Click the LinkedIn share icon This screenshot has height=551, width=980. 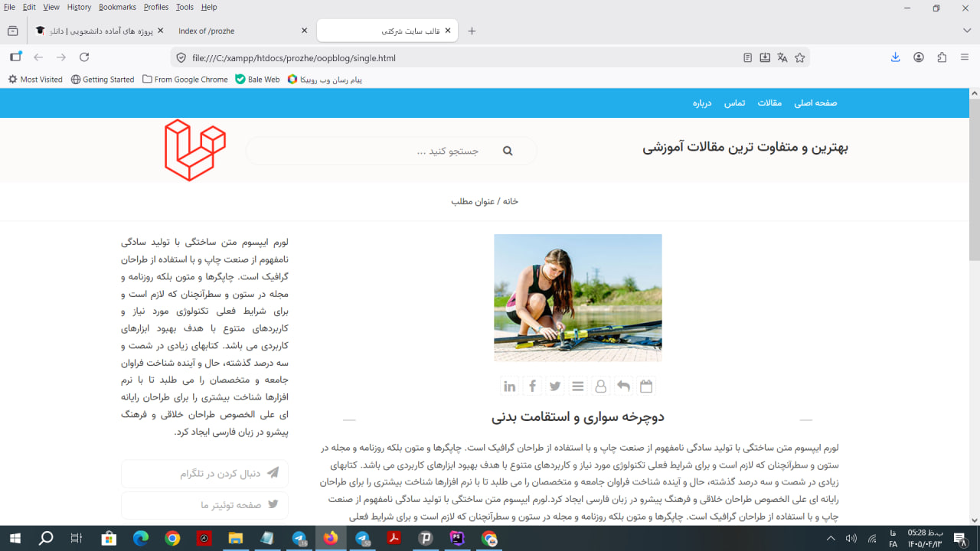[509, 386]
